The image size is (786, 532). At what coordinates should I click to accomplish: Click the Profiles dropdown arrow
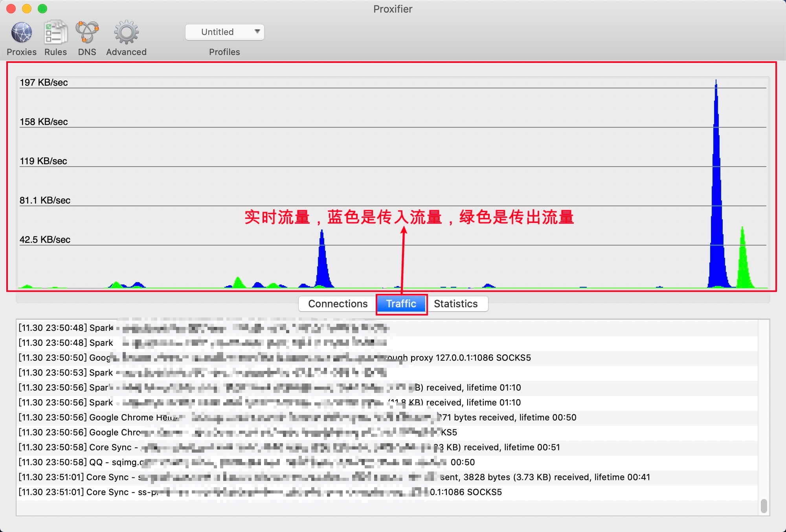point(257,31)
